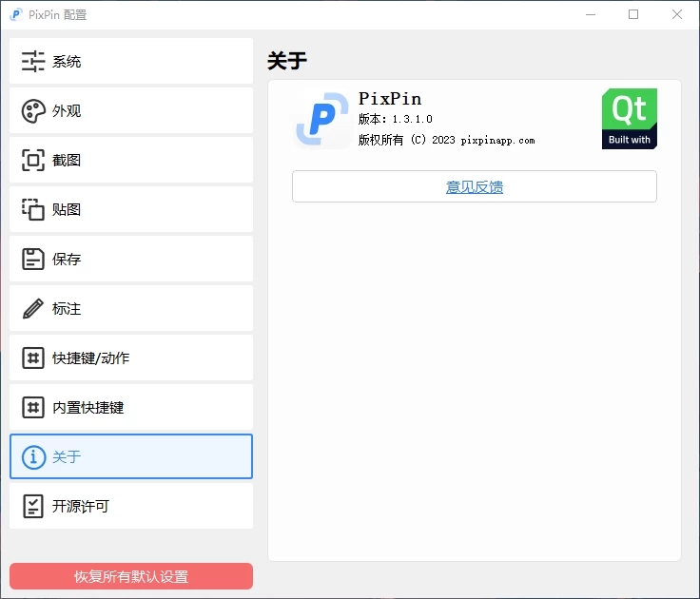Click the large PixPin logo in About
This screenshot has height=599, width=700.
(321, 120)
